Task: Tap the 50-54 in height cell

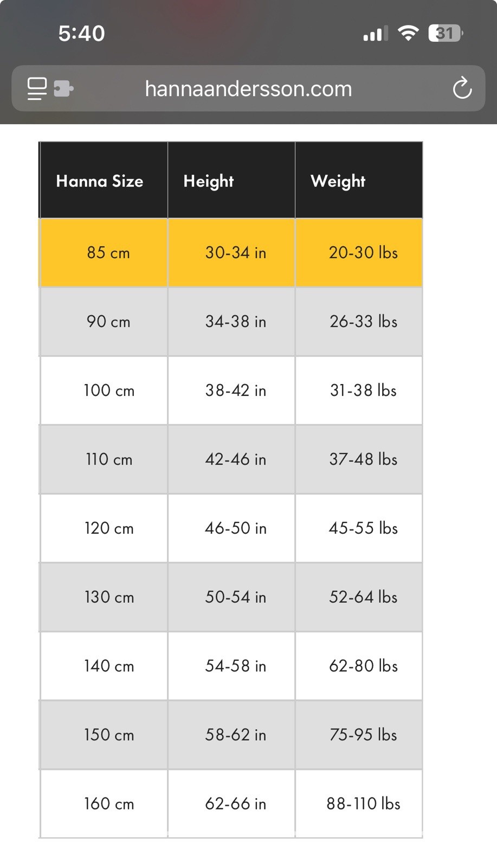Action: [231, 597]
